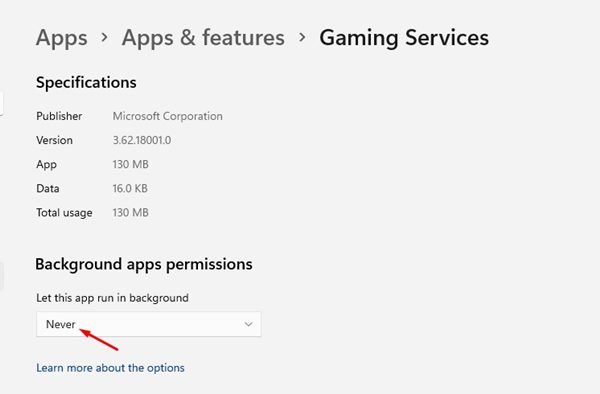Select the Total usage 130 MB value
Viewport: 600px width, 394px height.
coord(130,212)
